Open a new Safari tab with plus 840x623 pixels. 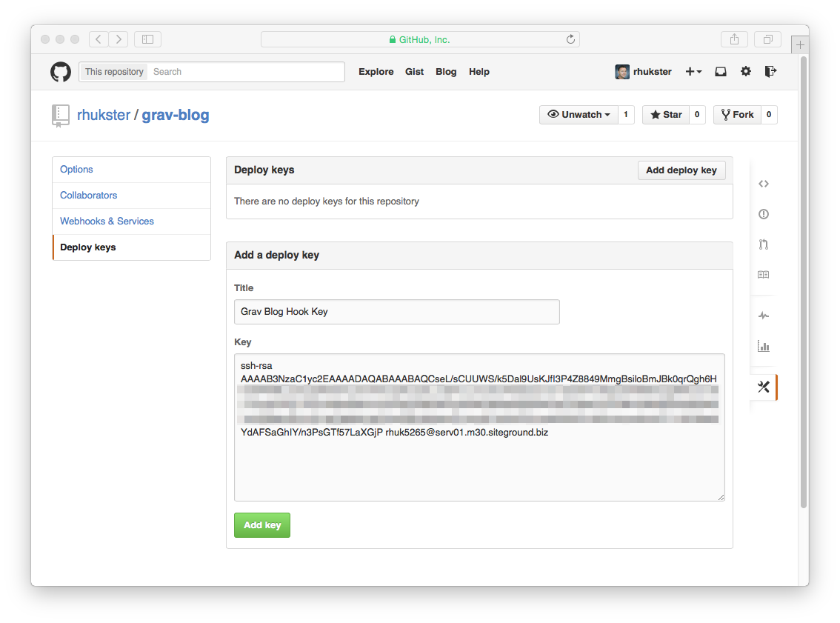point(800,45)
